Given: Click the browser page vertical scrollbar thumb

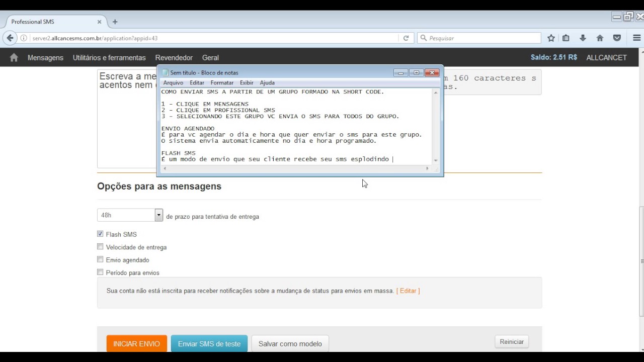Looking at the screenshot, I should click(x=641, y=261).
